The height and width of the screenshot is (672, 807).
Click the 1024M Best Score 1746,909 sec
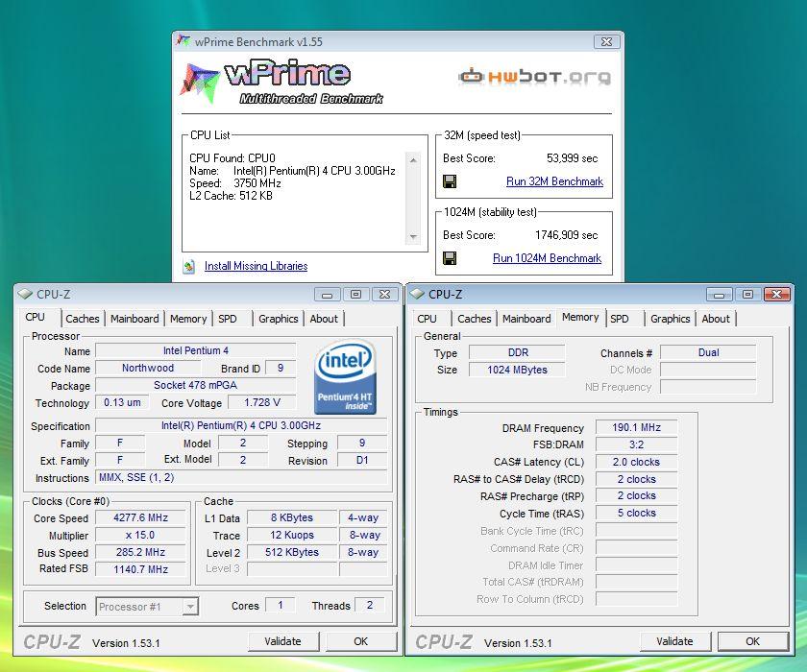tap(566, 235)
